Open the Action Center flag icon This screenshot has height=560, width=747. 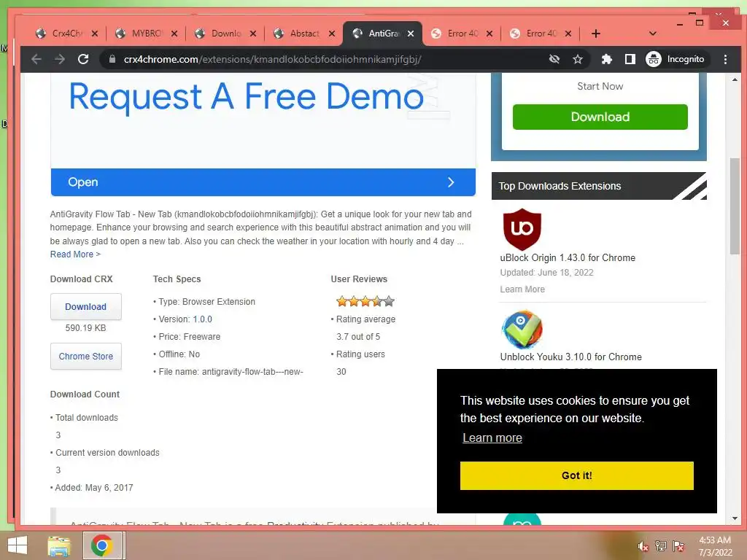tap(678, 546)
